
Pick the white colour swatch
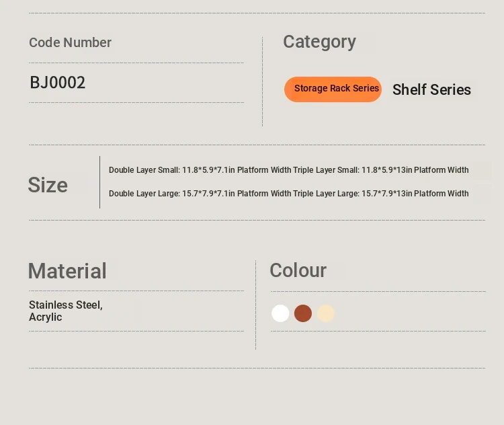pos(280,313)
